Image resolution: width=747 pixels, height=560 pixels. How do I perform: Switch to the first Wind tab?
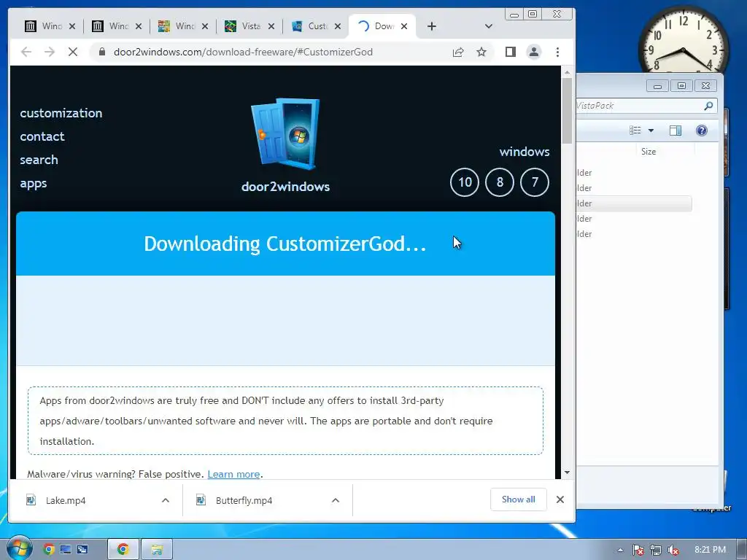pos(44,26)
